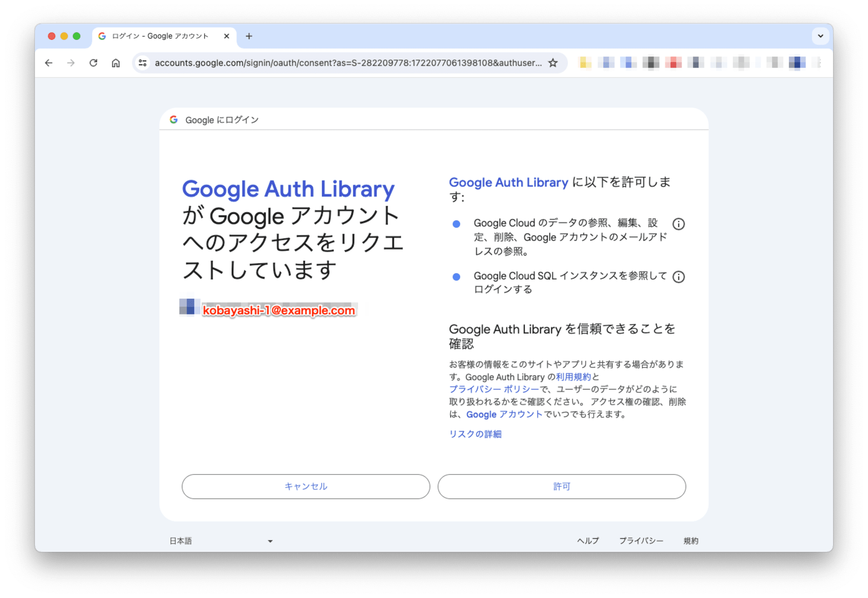Go back to the previous page

[x=49, y=63]
